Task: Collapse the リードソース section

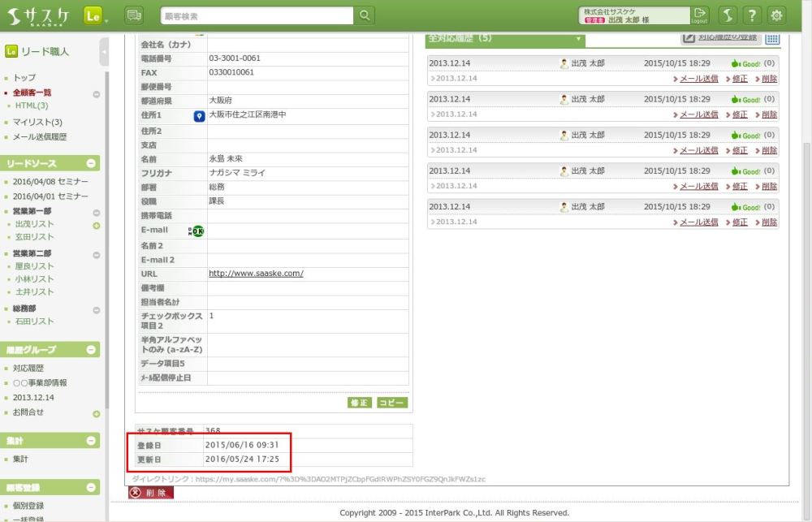Action: tap(92, 163)
